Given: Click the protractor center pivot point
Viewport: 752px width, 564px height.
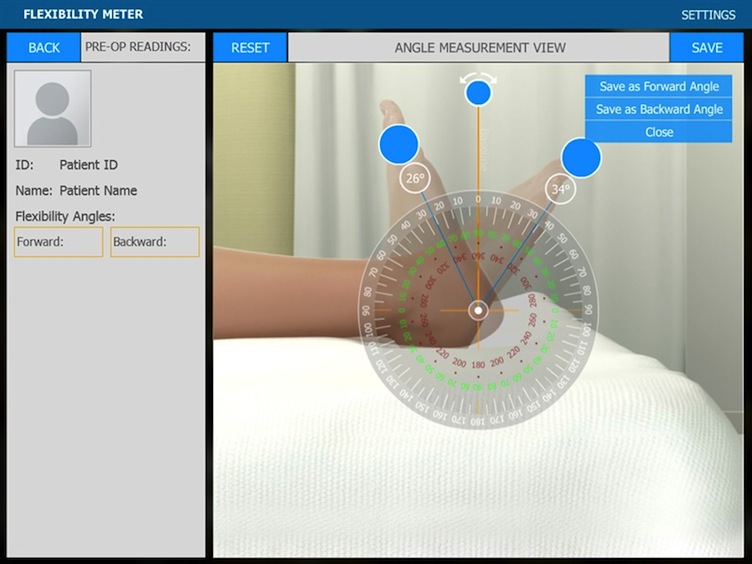Looking at the screenshot, I should [478, 311].
